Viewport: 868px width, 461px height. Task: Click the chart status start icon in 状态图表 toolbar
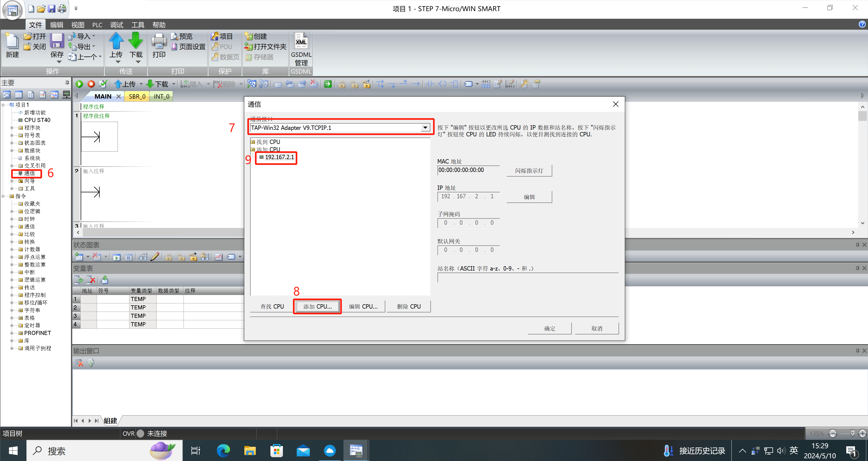pos(116,257)
